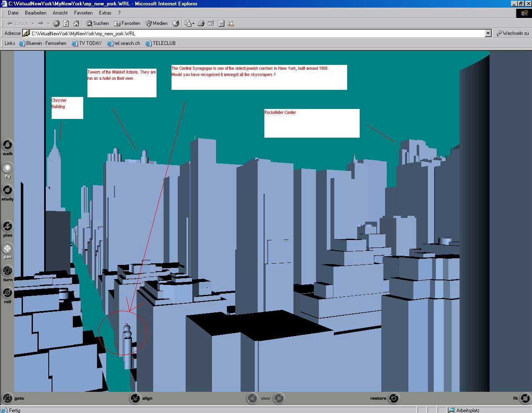Click the Windows logo throbber
Image resolution: width=532 pixels, height=413 pixels.
coord(524,13)
